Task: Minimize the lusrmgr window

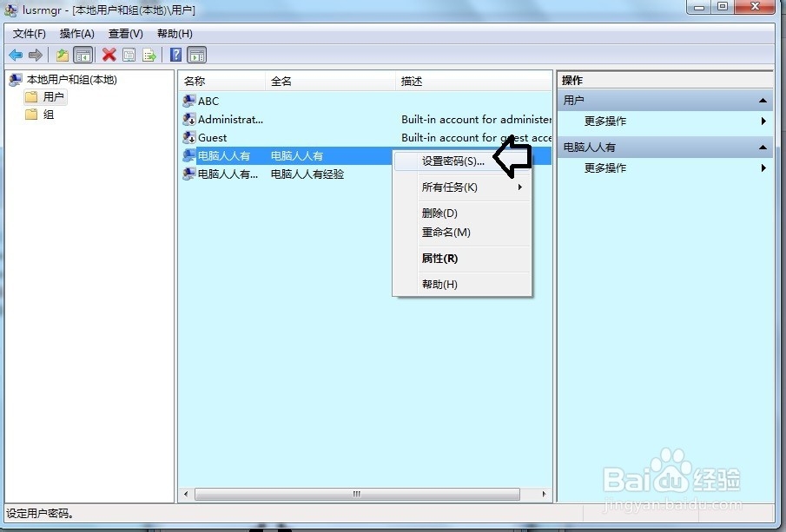Action: tap(700, 7)
